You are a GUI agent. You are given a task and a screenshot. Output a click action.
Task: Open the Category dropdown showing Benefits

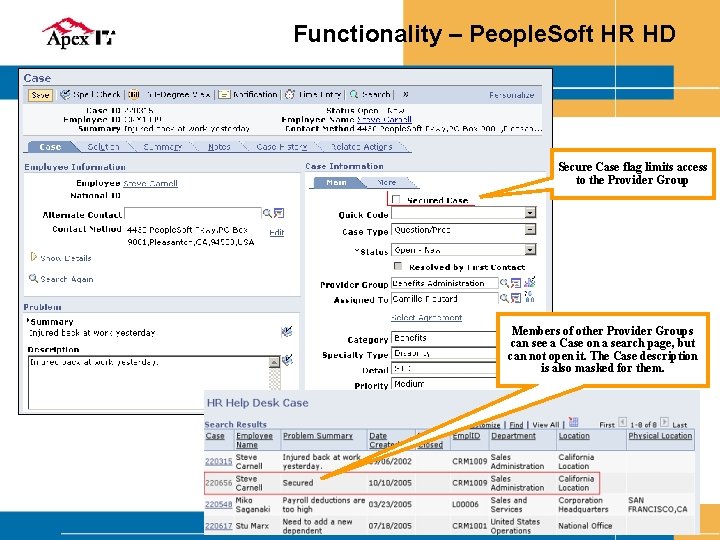click(x=444, y=338)
